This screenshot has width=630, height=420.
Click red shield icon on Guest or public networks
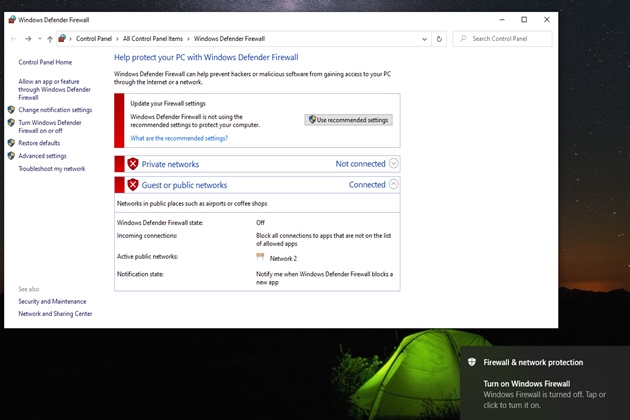click(133, 184)
